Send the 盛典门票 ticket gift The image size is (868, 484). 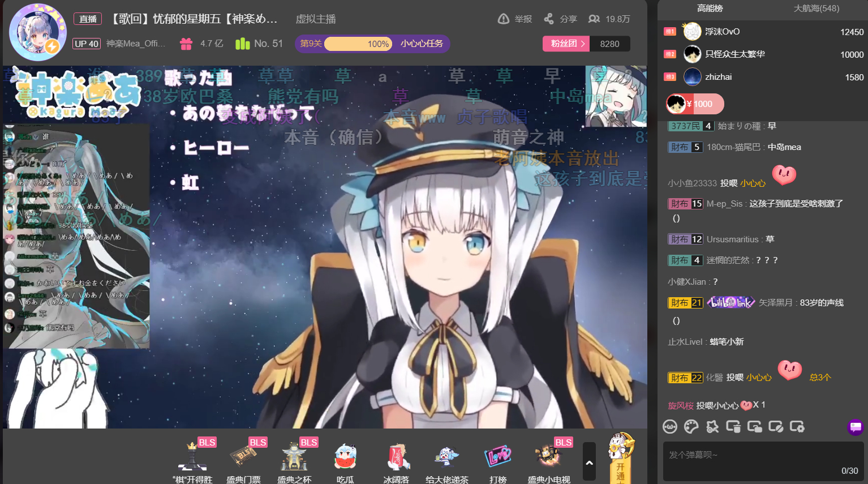(243, 461)
